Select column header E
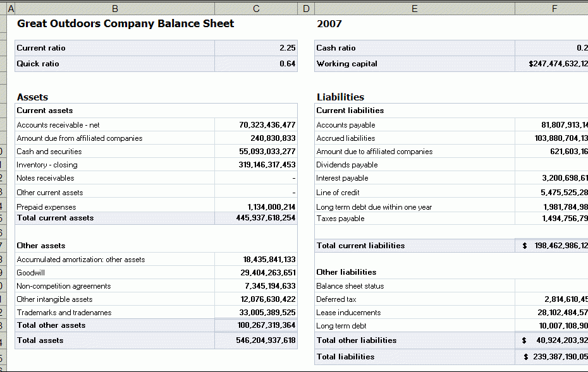This screenshot has width=588, height=372. click(414, 8)
